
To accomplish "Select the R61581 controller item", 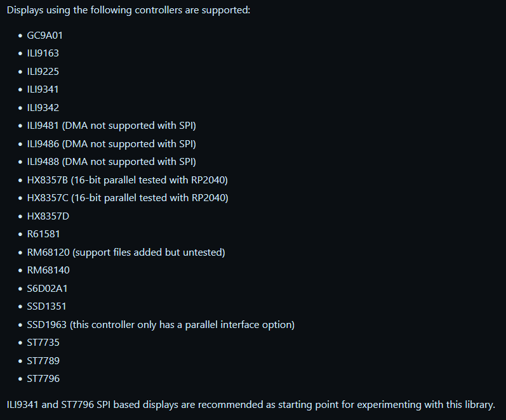I will (44, 234).
